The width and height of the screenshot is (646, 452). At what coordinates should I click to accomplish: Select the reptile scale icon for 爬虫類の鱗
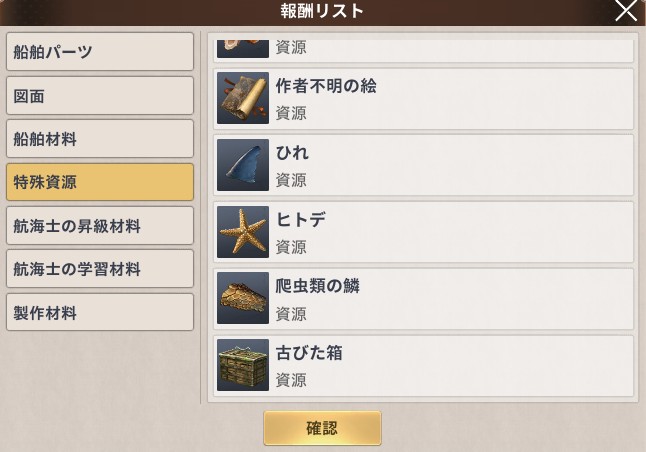point(243,298)
